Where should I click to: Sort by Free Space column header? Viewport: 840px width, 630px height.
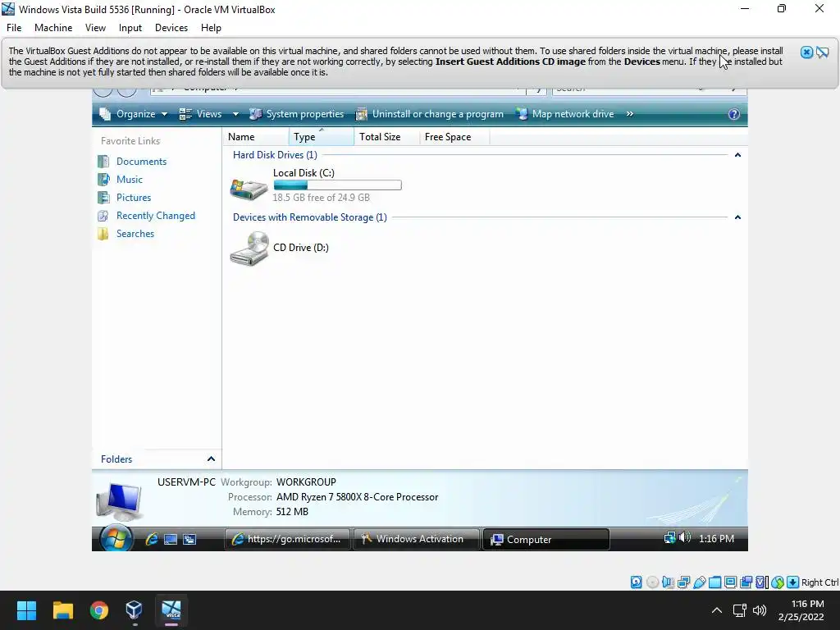coord(454,137)
